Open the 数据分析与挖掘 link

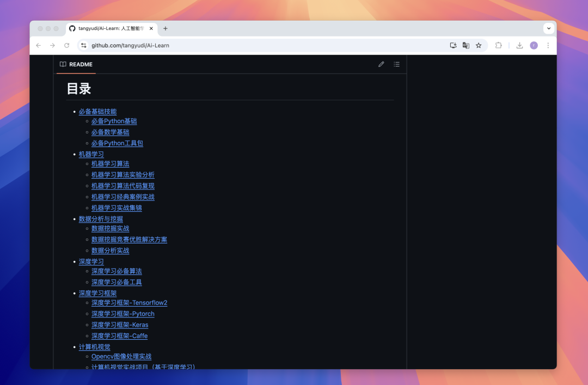(101, 219)
